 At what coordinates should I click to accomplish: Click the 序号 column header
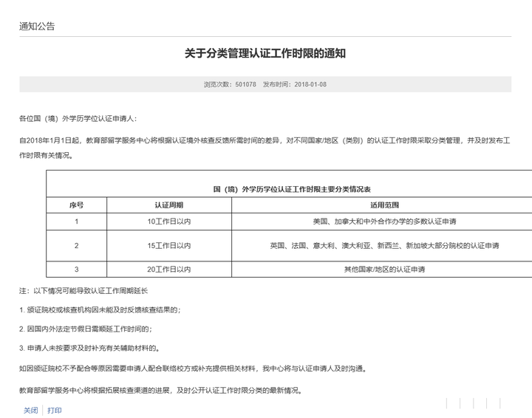[x=76, y=205]
